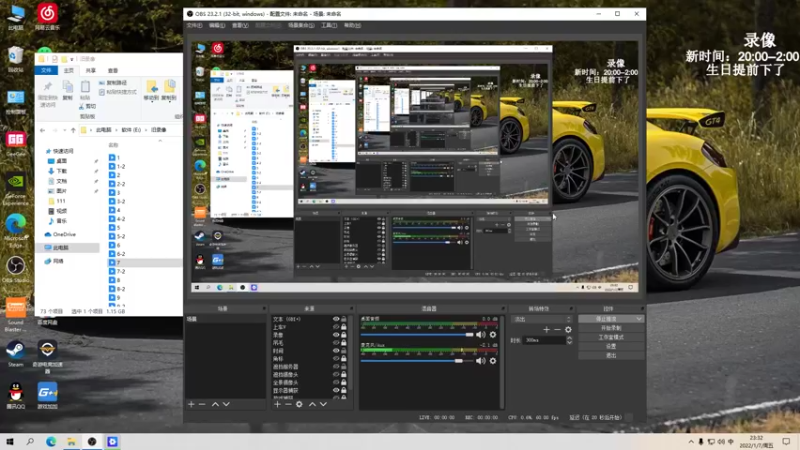Click 复制路径 (Copy path) in Explorer ribbon
The width and height of the screenshot is (800, 450).
pyautogui.click(x=113, y=83)
